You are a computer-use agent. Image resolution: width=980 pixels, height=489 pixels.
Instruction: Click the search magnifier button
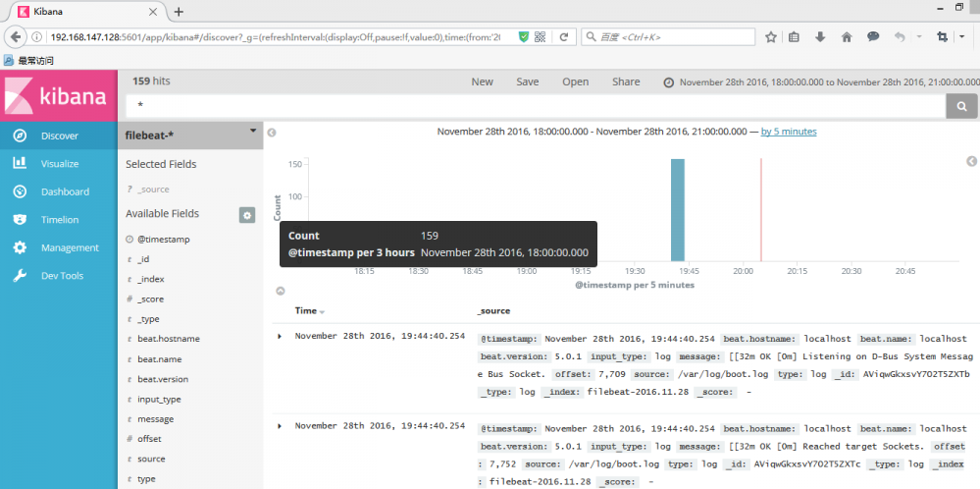tap(962, 106)
